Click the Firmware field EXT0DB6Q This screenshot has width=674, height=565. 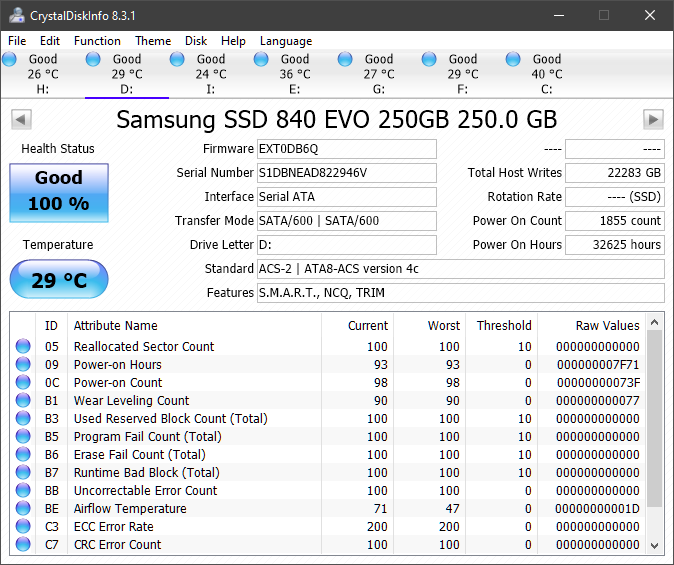[x=347, y=149]
